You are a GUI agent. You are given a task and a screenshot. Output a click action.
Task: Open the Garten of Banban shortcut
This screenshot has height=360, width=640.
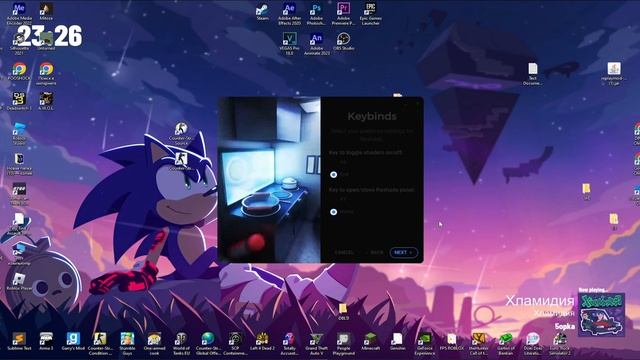tap(505, 344)
